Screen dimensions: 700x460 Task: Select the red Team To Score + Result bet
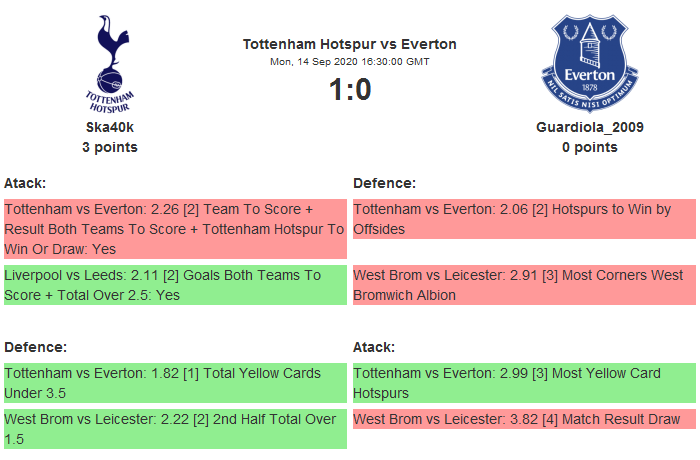tap(174, 229)
